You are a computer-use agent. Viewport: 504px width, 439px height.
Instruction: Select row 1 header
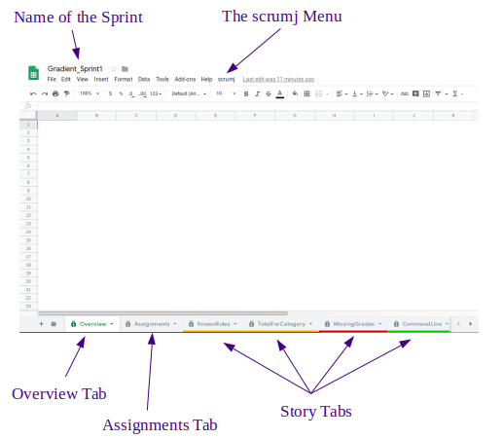[28, 125]
